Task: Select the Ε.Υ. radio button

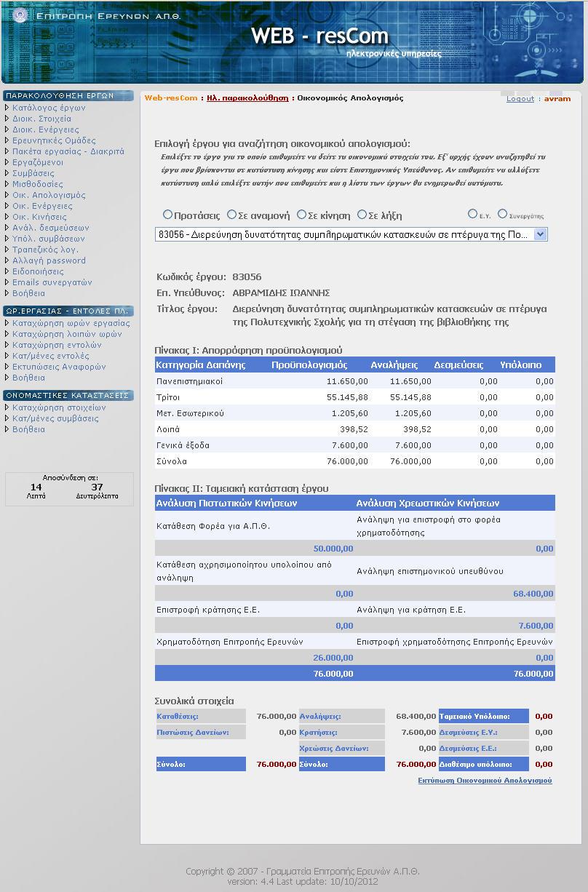Action: click(x=472, y=214)
